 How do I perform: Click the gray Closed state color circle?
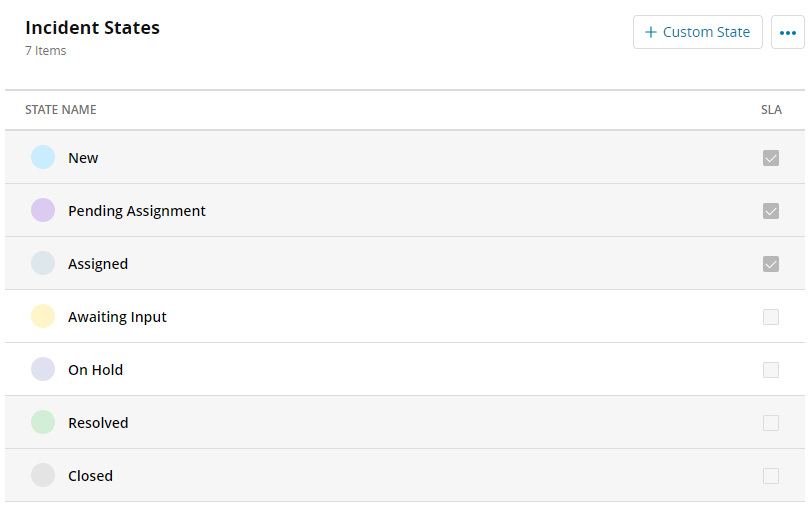[x=43, y=475]
